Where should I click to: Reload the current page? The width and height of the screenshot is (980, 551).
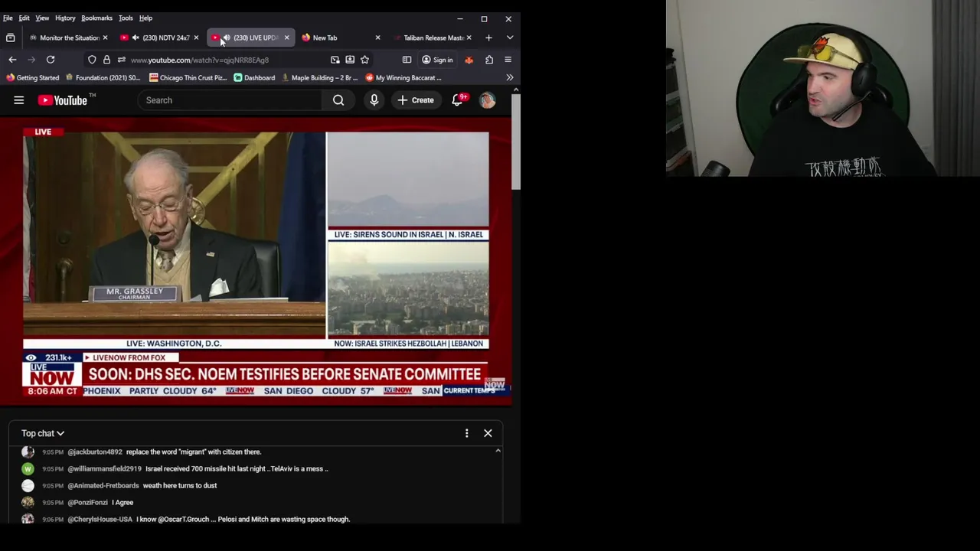[x=51, y=60]
